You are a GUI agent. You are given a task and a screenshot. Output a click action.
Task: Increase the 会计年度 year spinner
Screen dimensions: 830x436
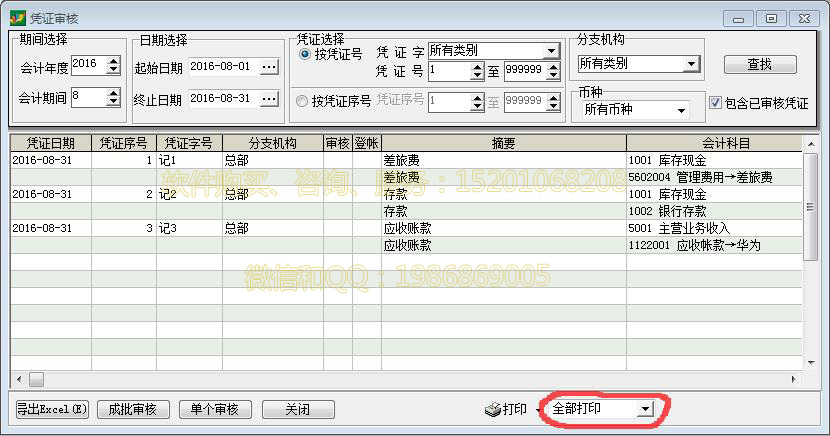pos(115,59)
